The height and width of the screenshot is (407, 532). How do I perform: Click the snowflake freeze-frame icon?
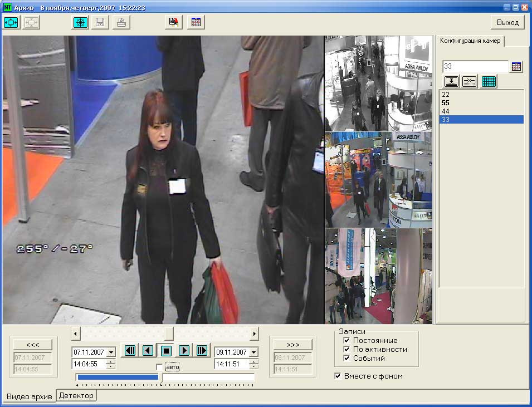click(81, 22)
